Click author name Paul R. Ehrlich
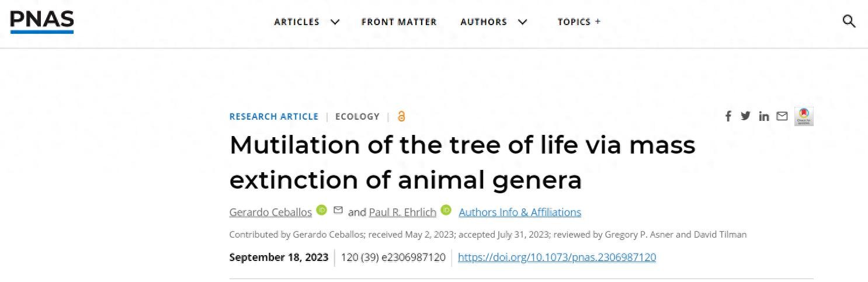 (x=402, y=212)
